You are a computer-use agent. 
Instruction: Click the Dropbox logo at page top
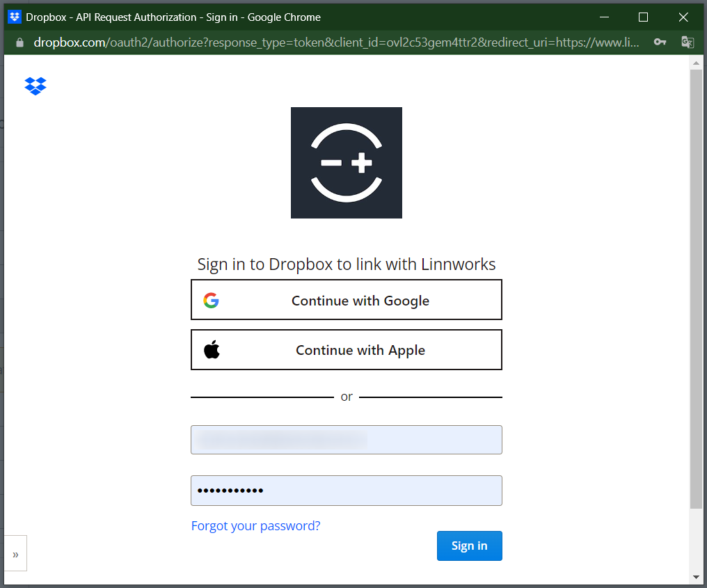[35, 86]
